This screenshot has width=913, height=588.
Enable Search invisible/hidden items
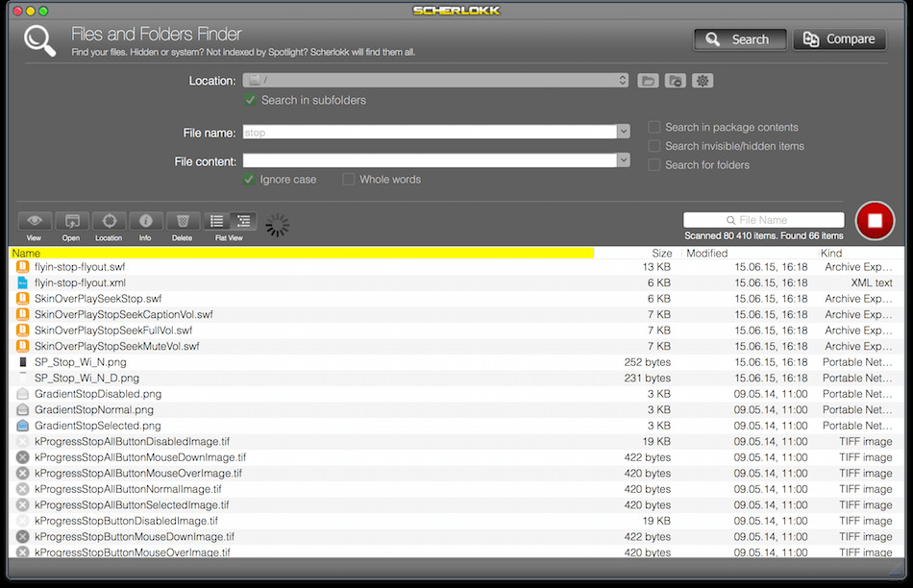click(654, 146)
